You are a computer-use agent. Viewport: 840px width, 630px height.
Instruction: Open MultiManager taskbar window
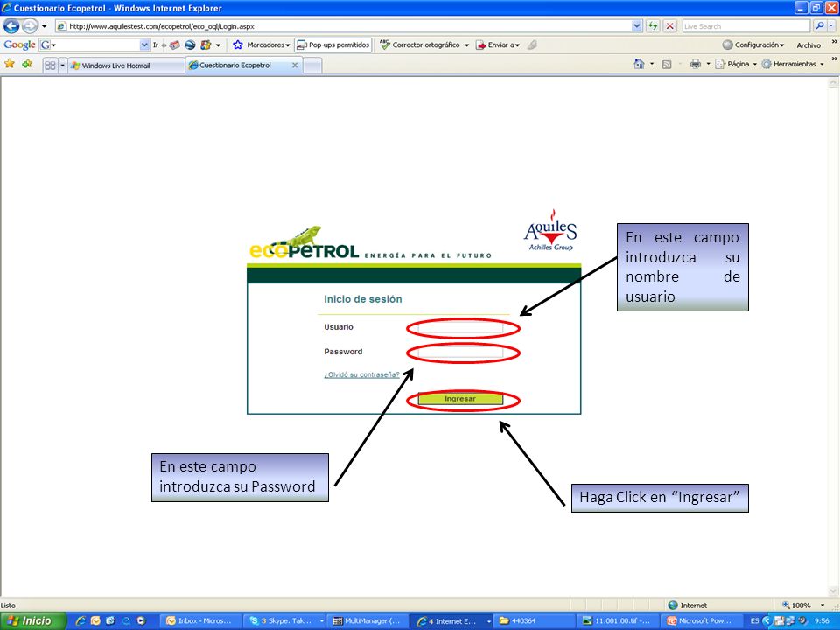(x=367, y=621)
